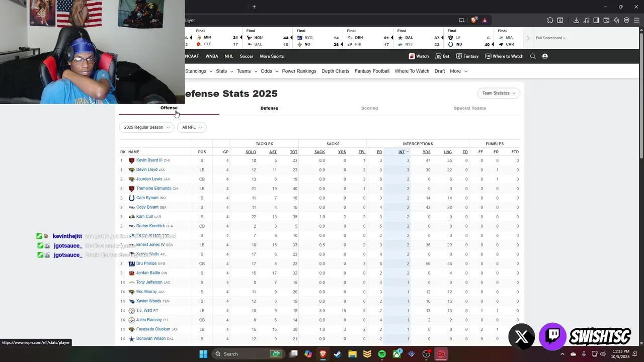This screenshot has width=644, height=362.
Task: Click the ESPN Bet link
Action: click(443, 56)
